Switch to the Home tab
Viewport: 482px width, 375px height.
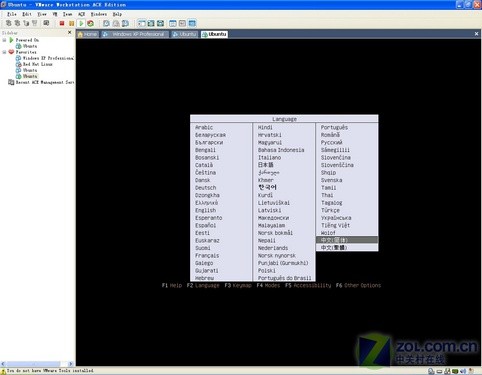click(x=87, y=34)
